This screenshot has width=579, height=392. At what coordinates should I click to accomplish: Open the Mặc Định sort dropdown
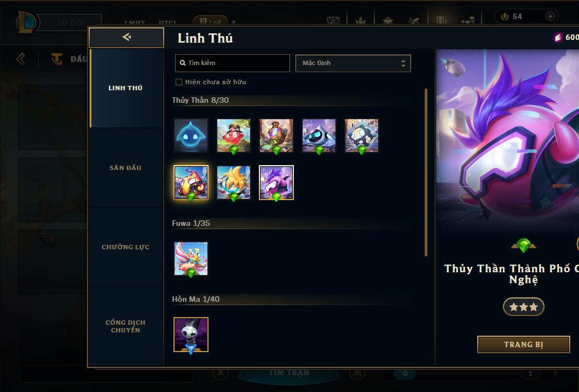pos(353,63)
